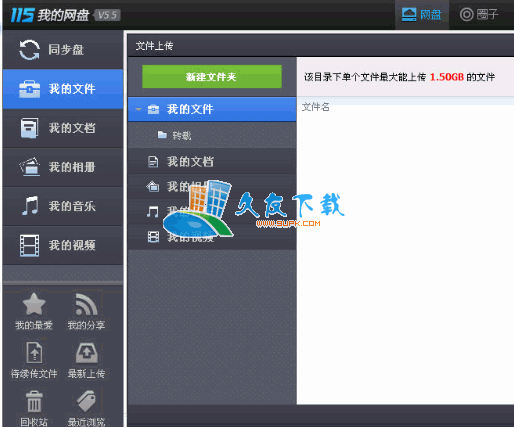Click document icon beside 我的文档 in tree
514x427 pixels.
153,162
